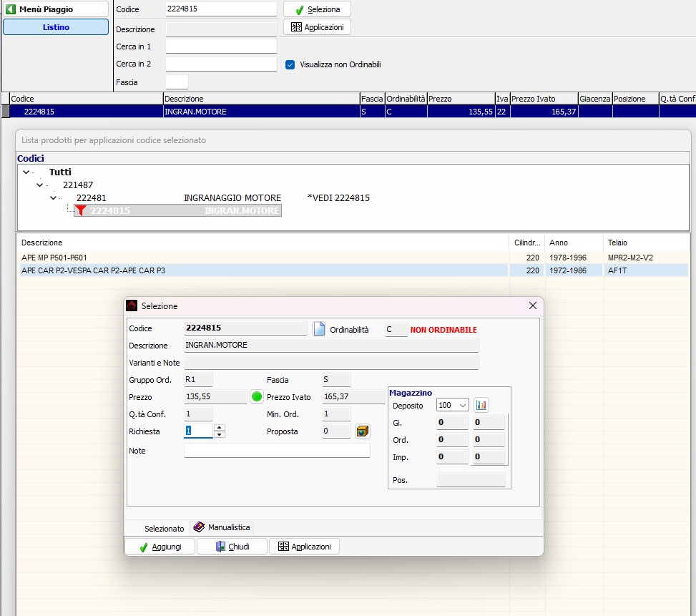Click the box icon beside Proposta
Screen dimensions: 696x616
(x=363, y=431)
